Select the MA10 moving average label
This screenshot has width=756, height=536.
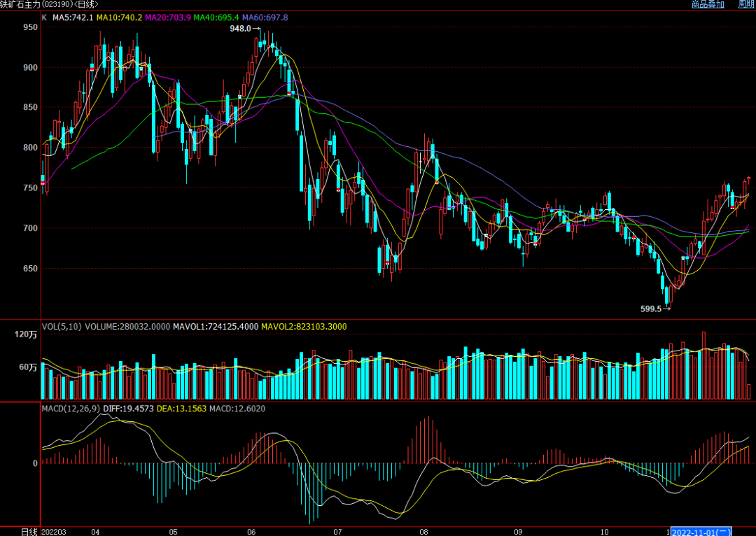[x=120, y=17]
